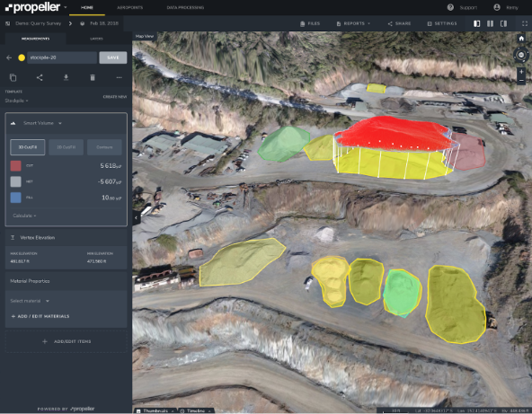Click the back arrow beside stockpile name

(x=9, y=57)
